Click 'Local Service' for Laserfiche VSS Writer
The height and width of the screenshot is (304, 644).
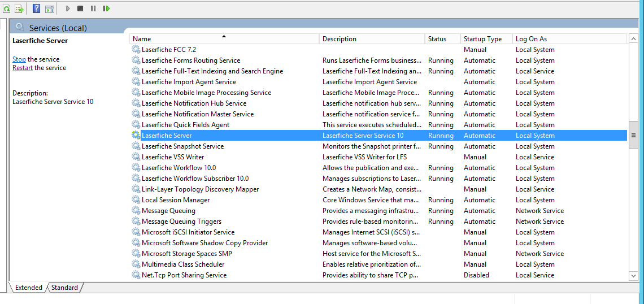coord(535,157)
